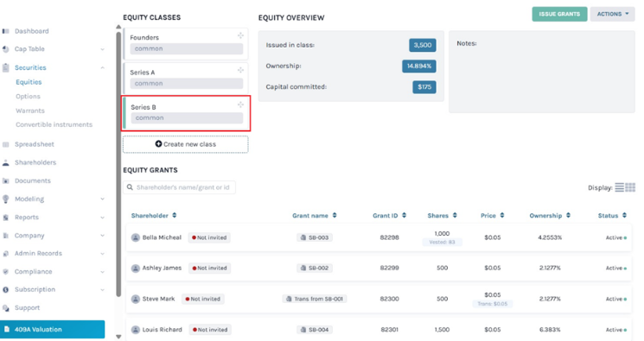Click Steve Mark's avatar icon
Screen dimensions: 644x341
[136, 299]
